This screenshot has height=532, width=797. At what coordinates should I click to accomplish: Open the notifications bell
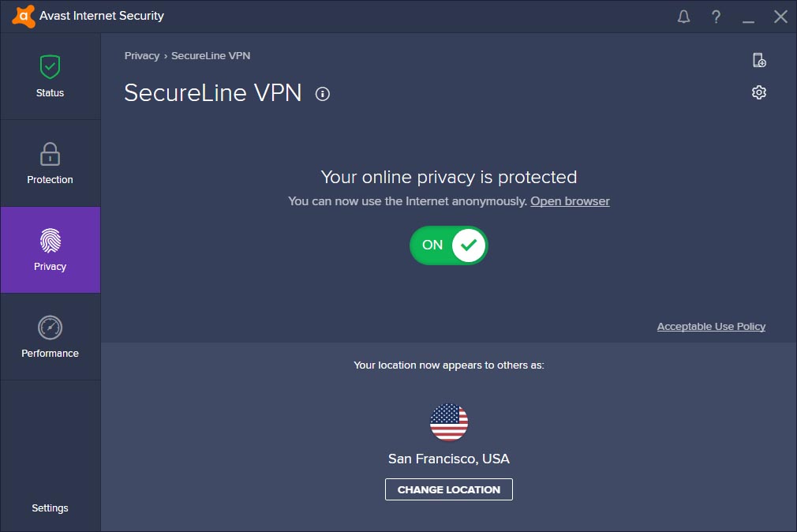(x=683, y=17)
